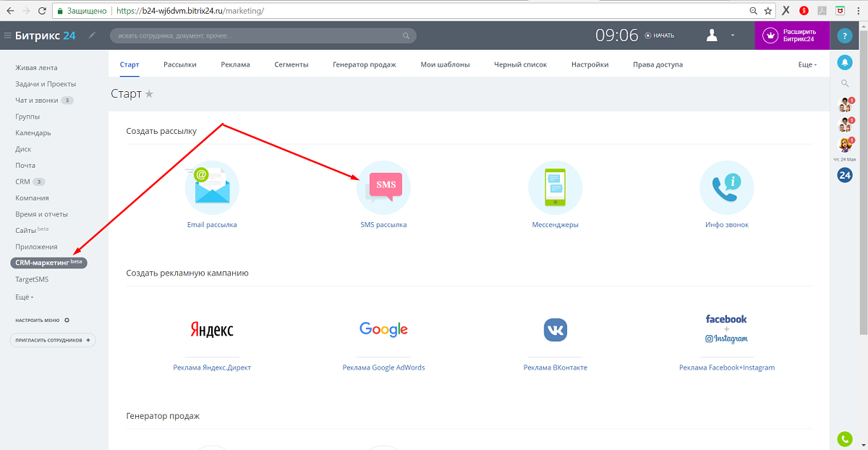This screenshot has width=868, height=450.
Task: Open TargetSMS in the sidebar
Action: 32,279
